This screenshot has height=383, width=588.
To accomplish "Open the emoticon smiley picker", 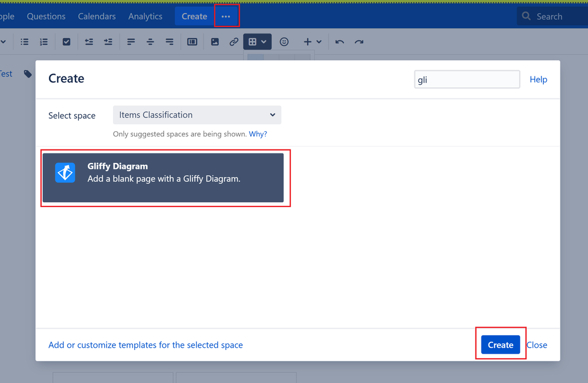I will pos(284,42).
